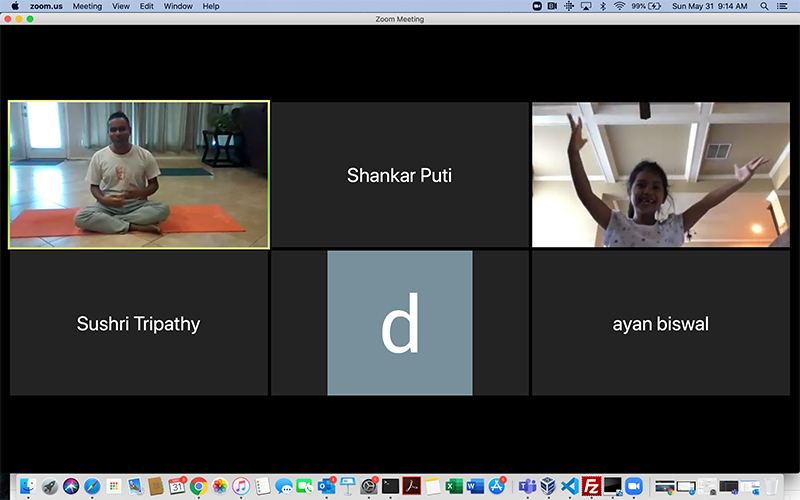Open System Preferences from the Dock
800x500 pixels.
(368, 486)
